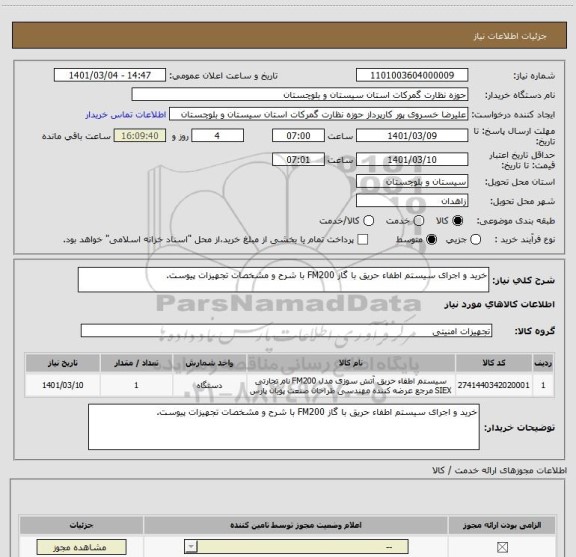Click the response deadline date 1401/03/09

click(x=412, y=136)
